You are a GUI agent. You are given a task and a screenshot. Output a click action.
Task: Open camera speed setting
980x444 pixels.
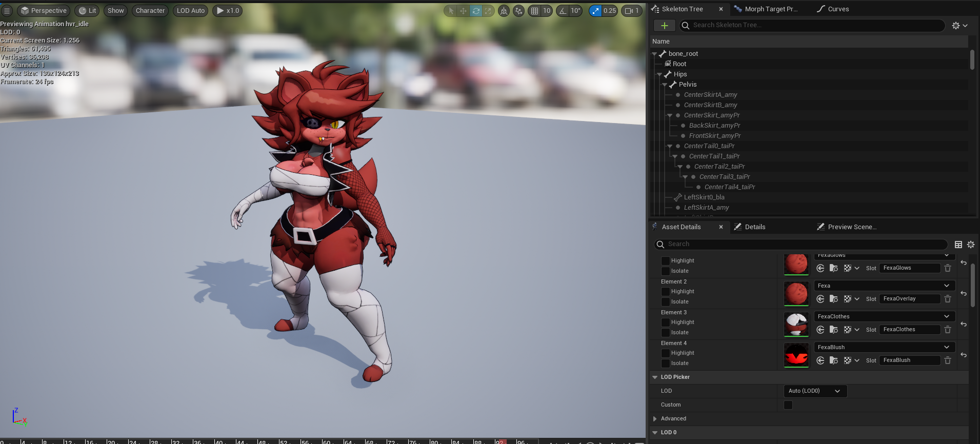coord(632,11)
